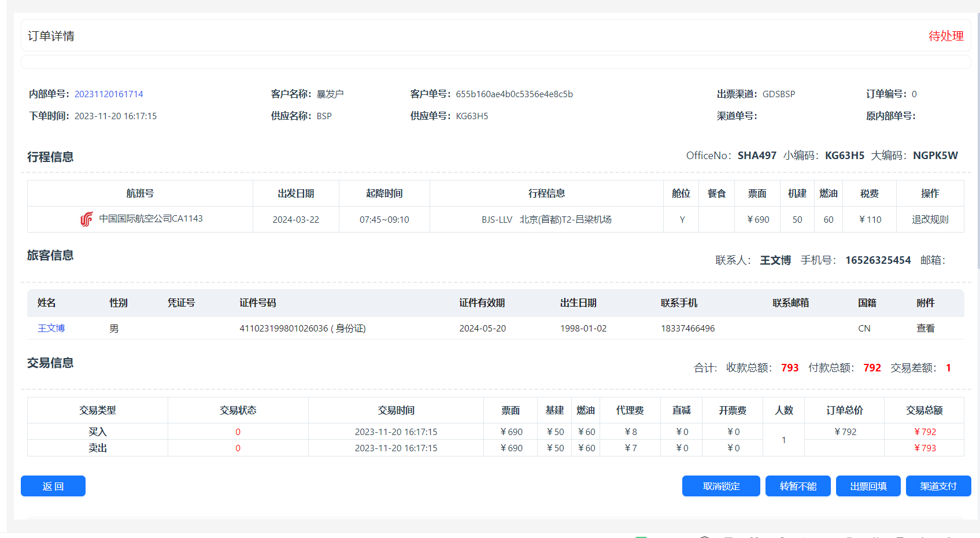Screen dimensions: 980x538
Task: Click ID expiry date 2024-05-20
Action: 482,328
